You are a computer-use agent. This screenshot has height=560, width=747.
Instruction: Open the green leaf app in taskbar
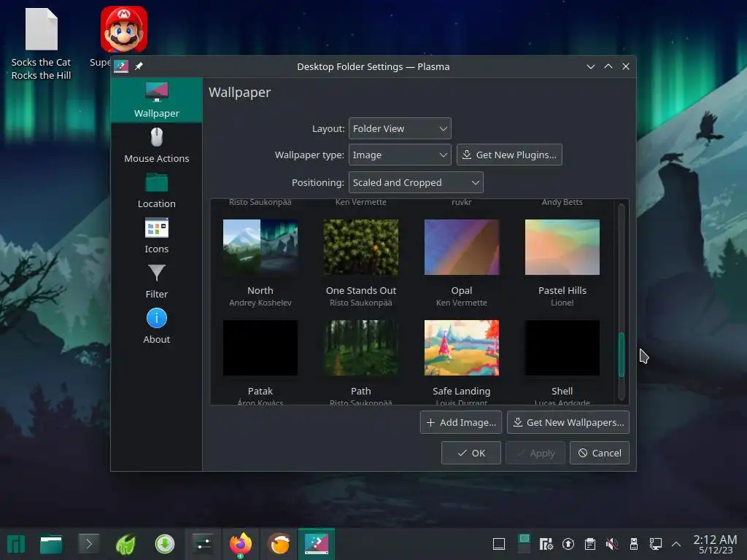coord(126,544)
